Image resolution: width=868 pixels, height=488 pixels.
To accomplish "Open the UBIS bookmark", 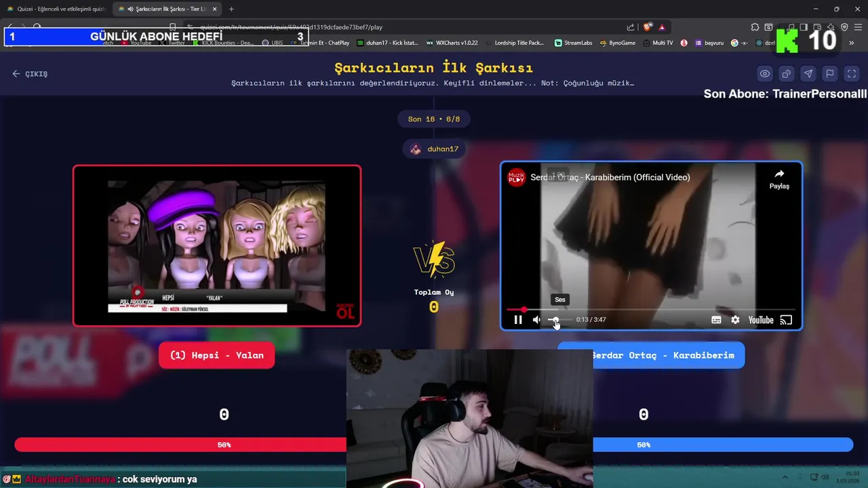I will click(273, 43).
